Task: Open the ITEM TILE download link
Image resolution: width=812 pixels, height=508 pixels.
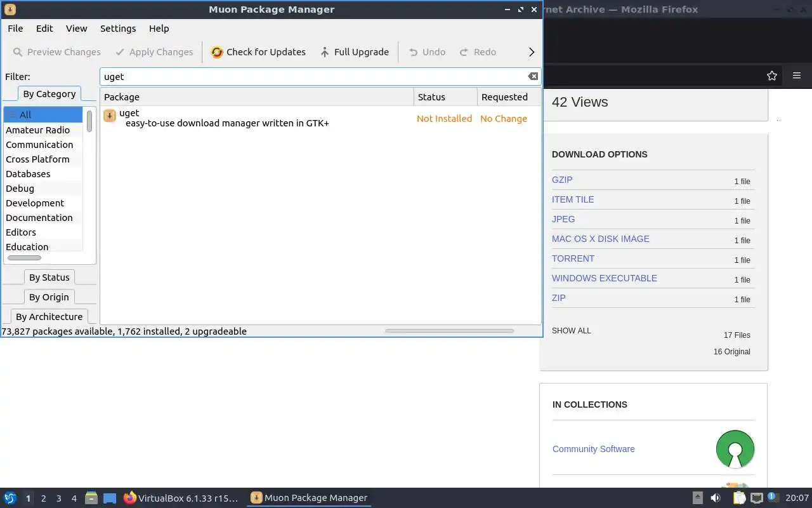Action: [573, 199]
